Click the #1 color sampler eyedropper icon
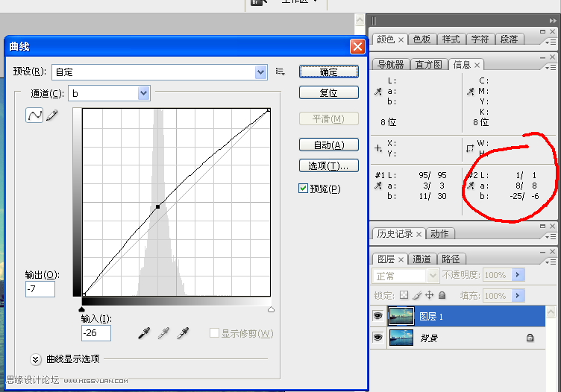 tap(378, 186)
